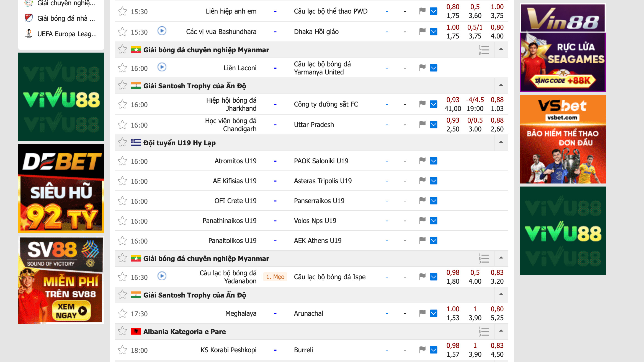Open UEFA Europa League in sidebar
This screenshot has width=644, height=362.
point(67,34)
